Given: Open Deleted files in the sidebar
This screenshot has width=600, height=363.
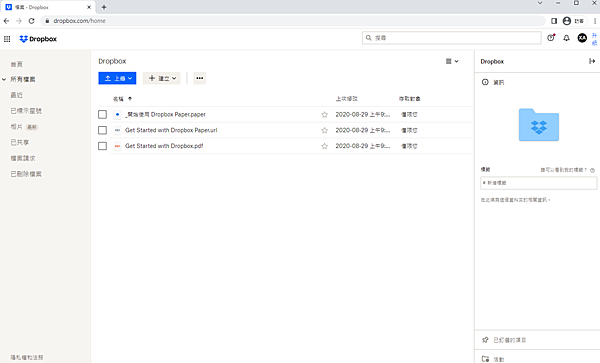Looking at the screenshot, I should click(x=26, y=174).
